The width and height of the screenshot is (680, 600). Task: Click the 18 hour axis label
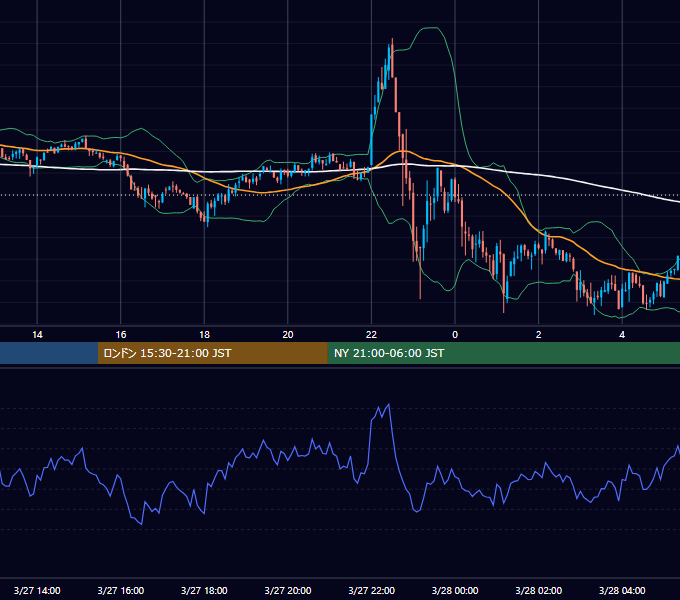coord(204,335)
